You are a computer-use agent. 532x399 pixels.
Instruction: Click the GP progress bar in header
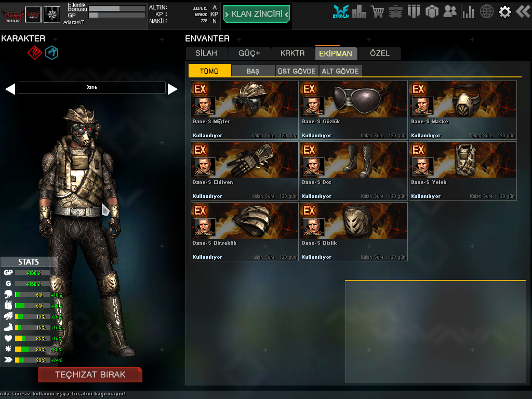coord(117,15)
